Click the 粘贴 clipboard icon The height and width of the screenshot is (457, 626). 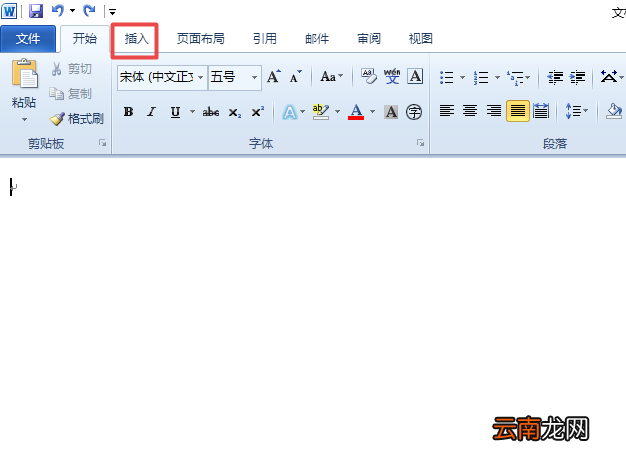(24, 74)
